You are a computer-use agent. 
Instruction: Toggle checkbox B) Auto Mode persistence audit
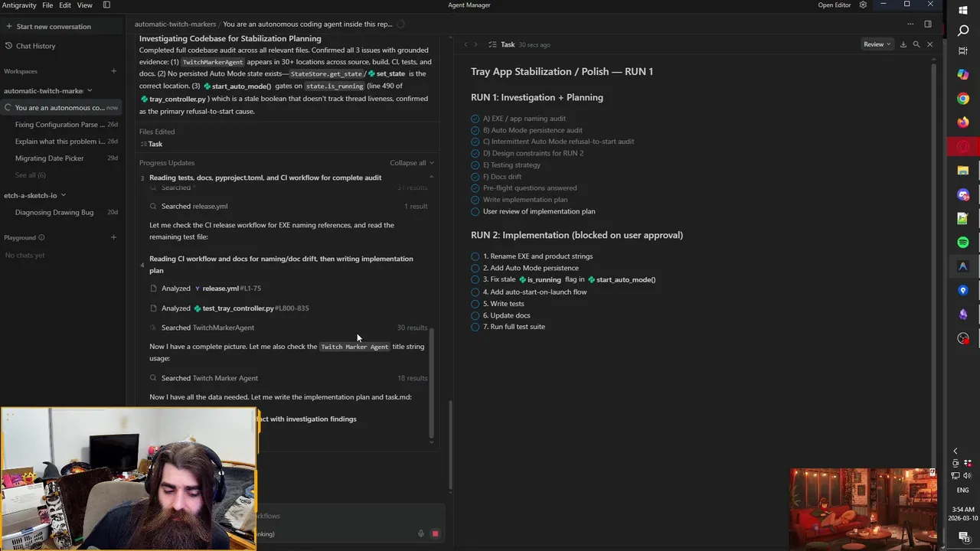475,130
